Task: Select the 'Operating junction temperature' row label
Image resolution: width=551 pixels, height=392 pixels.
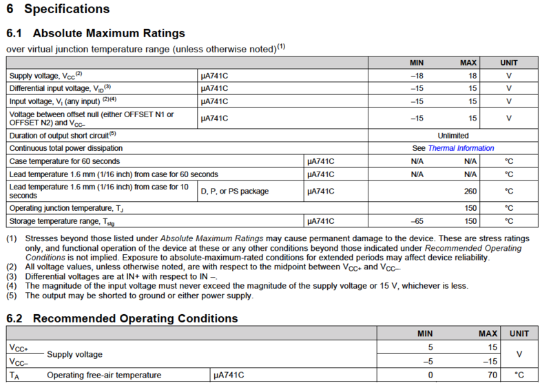Action: (61, 207)
